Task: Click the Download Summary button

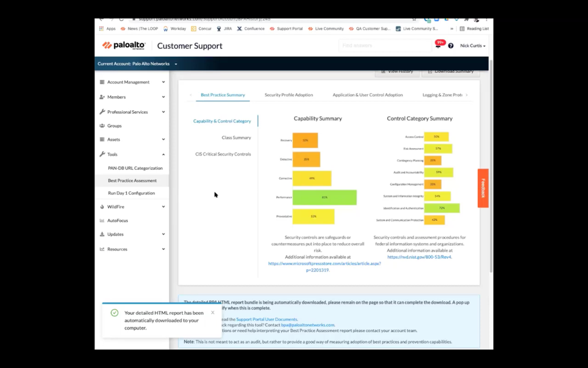Action: 450,71
